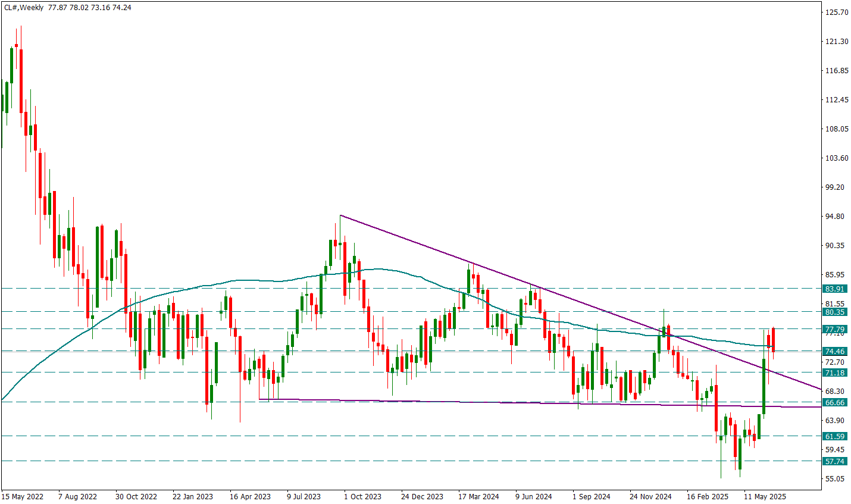Image resolution: width=851 pixels, height=504 pixels.
Task: Click the 17 Mar 2024 date label
Action: click(478, 496)
